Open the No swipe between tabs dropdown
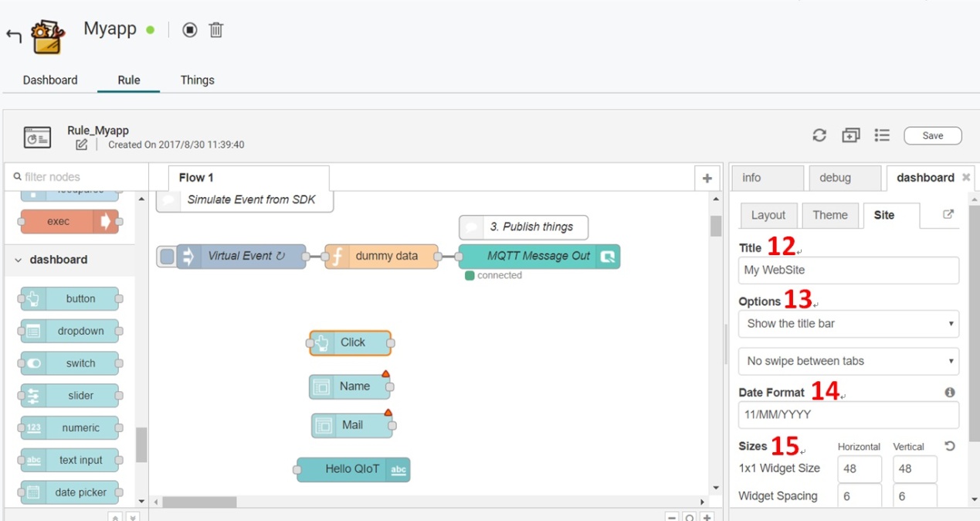980x521 pixels. [848, 361]
